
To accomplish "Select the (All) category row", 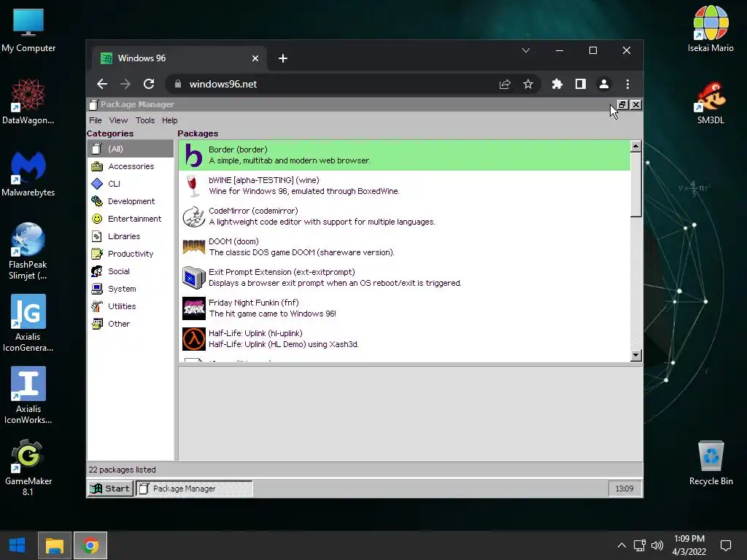I will (131, 149).
